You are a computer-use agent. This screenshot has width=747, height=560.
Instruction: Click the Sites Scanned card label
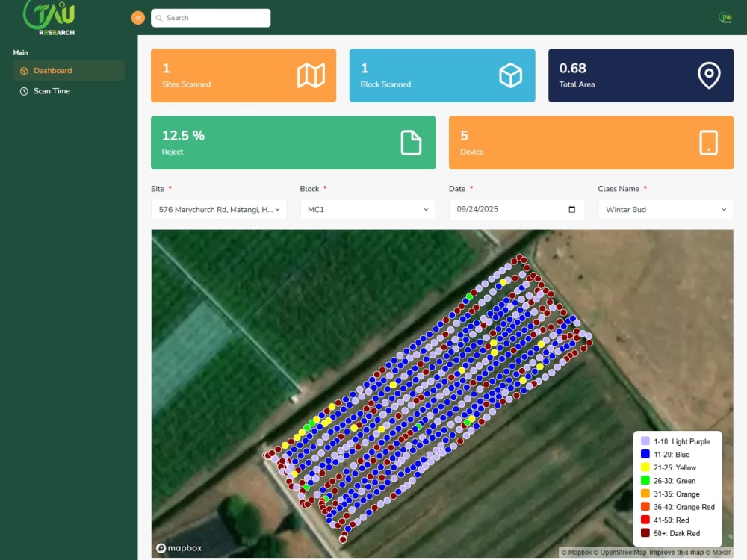click(186, 84)
